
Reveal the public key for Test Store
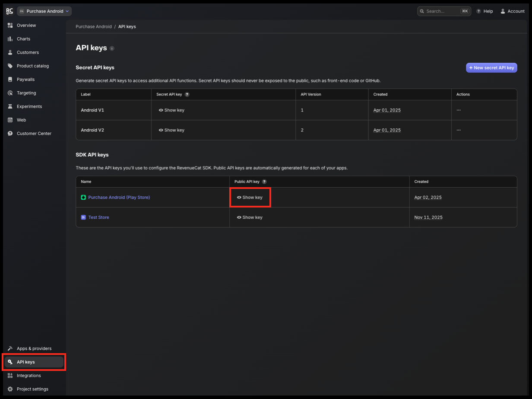[x=250, y=217]
